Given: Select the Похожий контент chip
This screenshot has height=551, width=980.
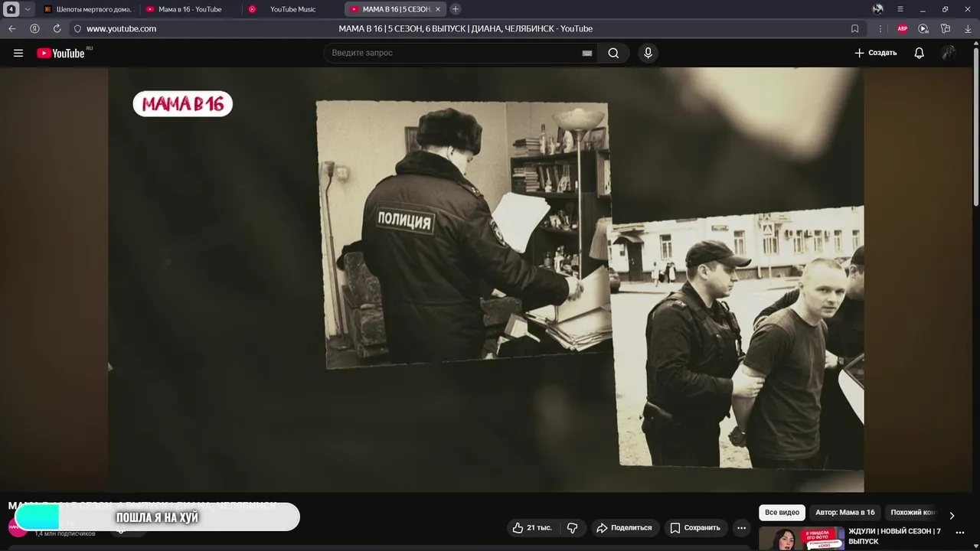Looking at the screenshot, I should pos(913,513).
